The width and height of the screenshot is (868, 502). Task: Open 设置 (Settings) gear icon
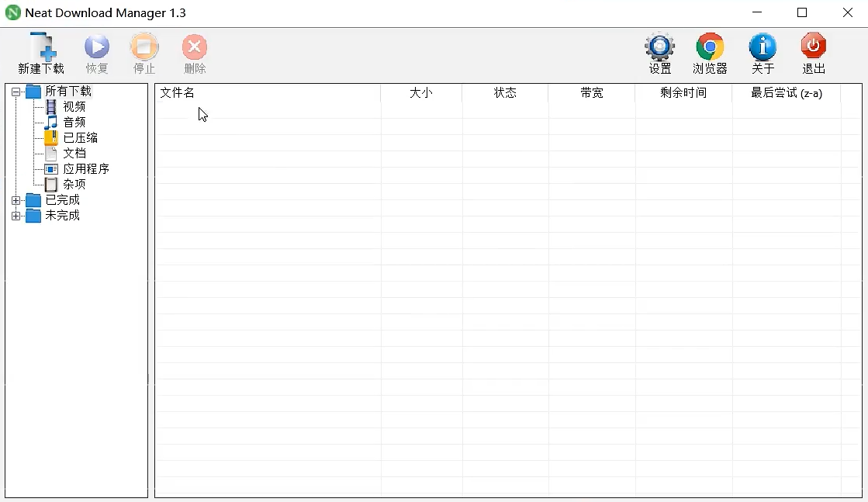[659, 47]
